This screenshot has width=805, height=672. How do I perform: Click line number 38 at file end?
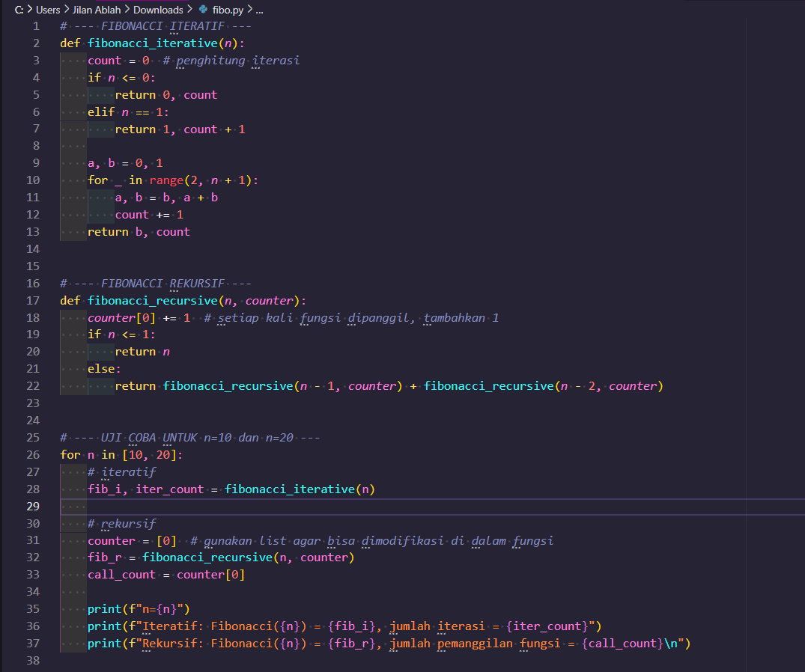point(32,661)
